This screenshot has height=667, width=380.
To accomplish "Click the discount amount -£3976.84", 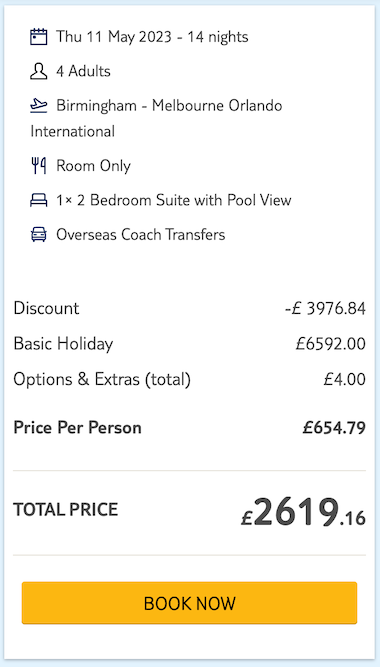I will click(325, 309).
